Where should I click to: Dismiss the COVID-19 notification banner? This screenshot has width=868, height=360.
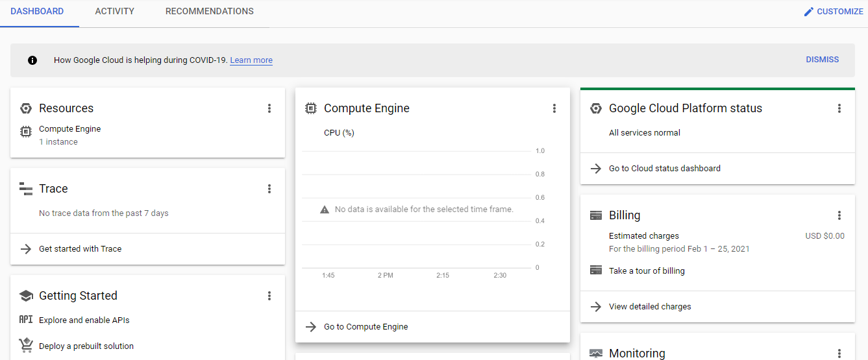[822, 60]
